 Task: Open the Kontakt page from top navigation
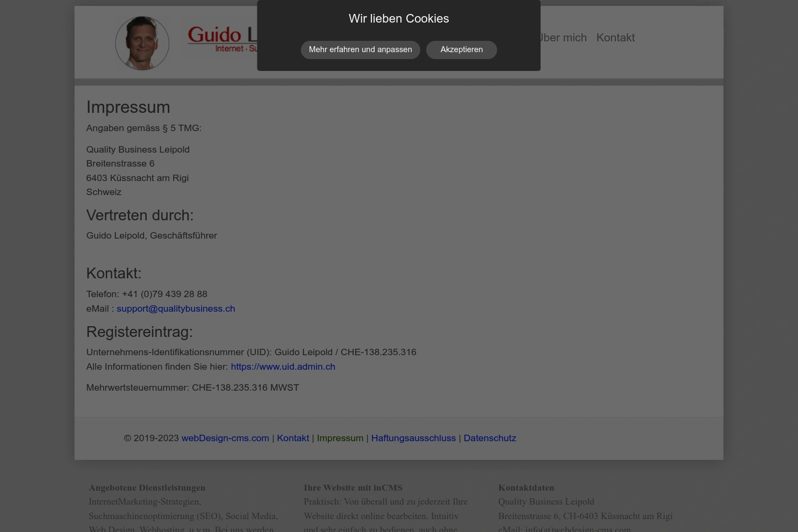pyautogui.click(x=615, y=38)
